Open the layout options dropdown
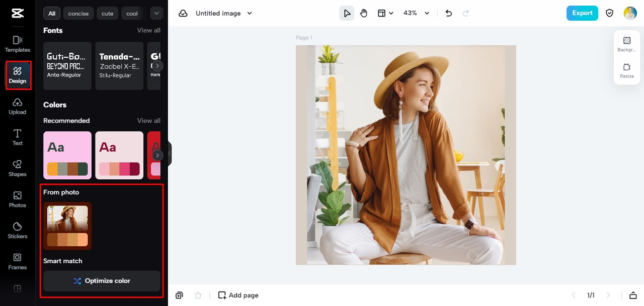The image size is (644, 306). (385, 13)
